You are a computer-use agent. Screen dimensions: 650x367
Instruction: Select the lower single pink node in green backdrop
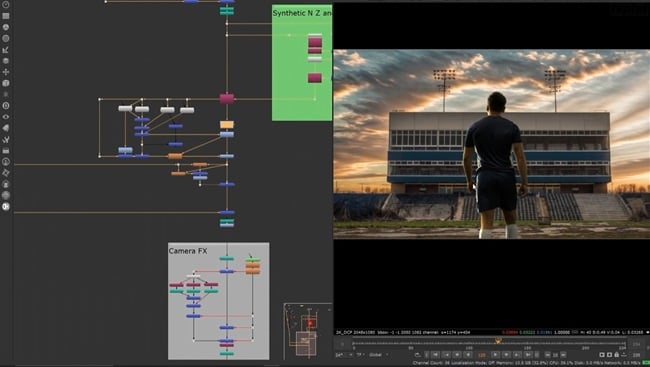tap(315, 78)
